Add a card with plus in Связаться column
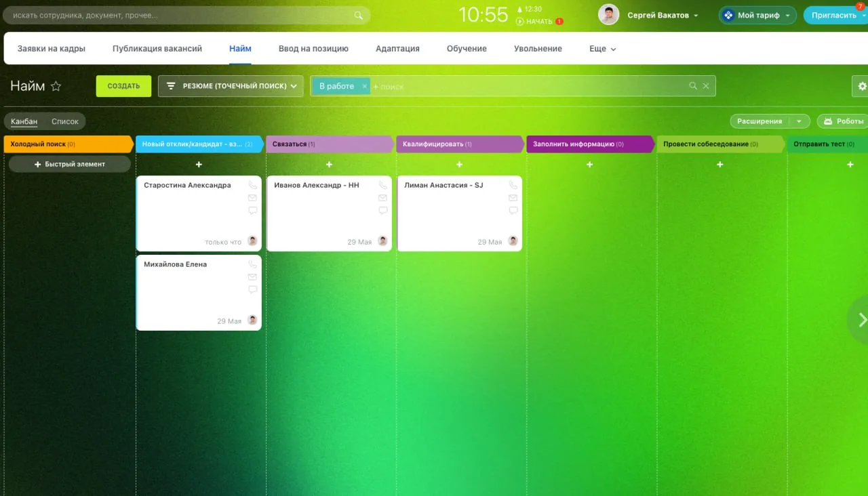This screenshot has height=496, width=868. [x=329, y=165]
